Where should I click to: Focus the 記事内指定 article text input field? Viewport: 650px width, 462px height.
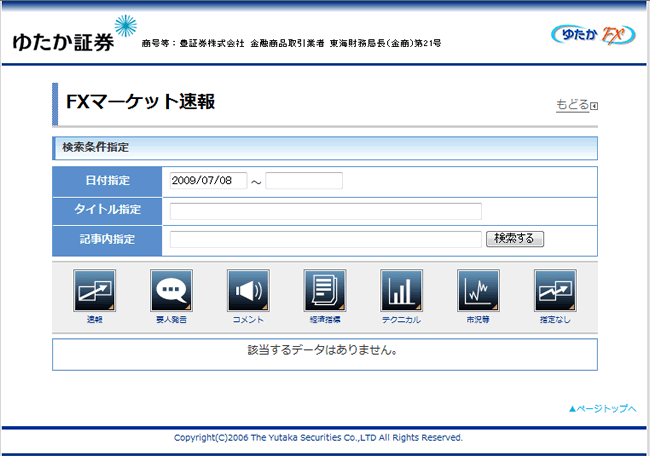pyautogui.click(x=325, y=239)
